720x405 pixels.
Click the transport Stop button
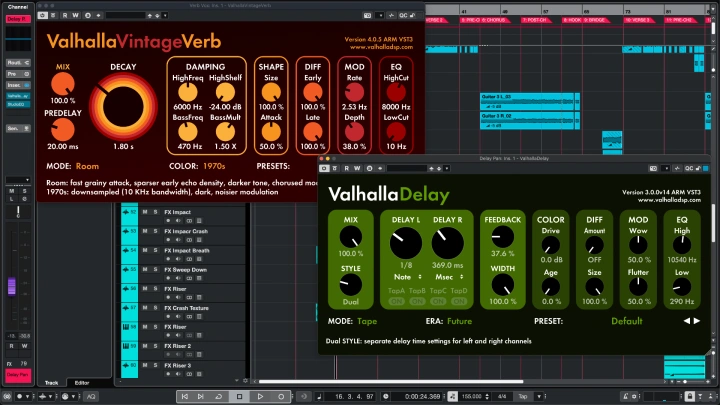click(239, 396)
